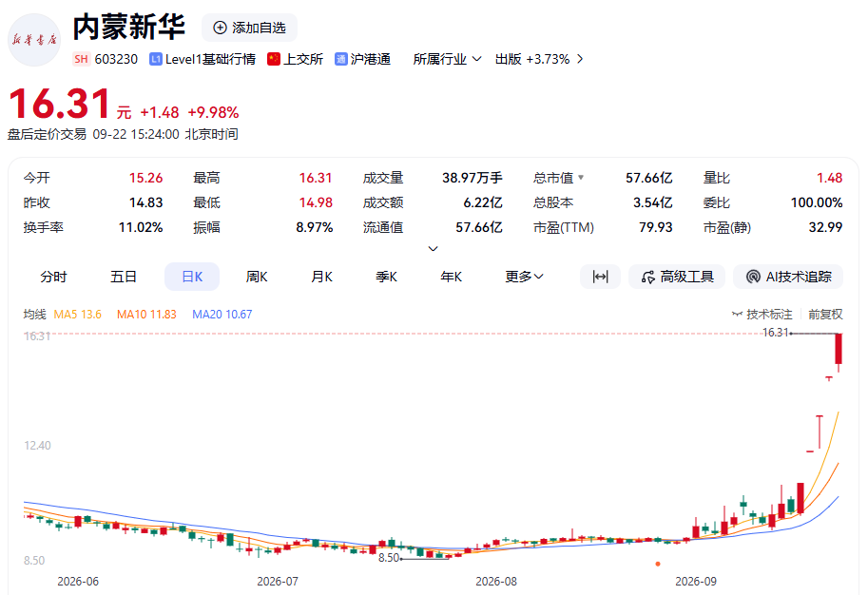
Task: Click the 成交额 value 6.22亿
Action: (483, 202)
